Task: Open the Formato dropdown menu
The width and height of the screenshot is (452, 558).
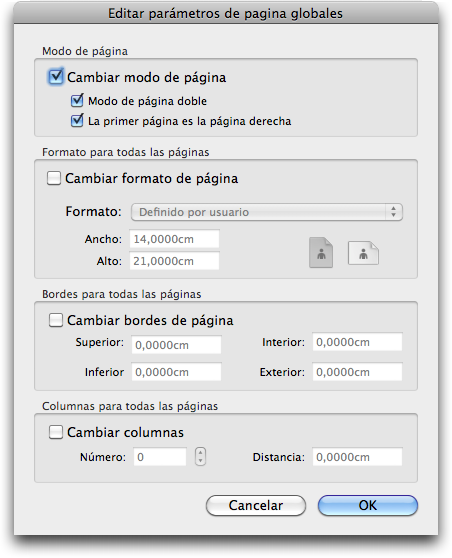Action: [267, 212]
